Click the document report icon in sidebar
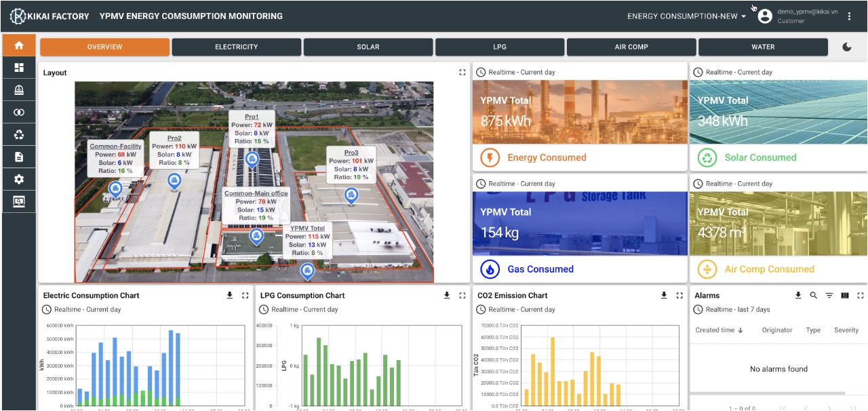Viewport: 868px width, 411px height. (19, 157)
